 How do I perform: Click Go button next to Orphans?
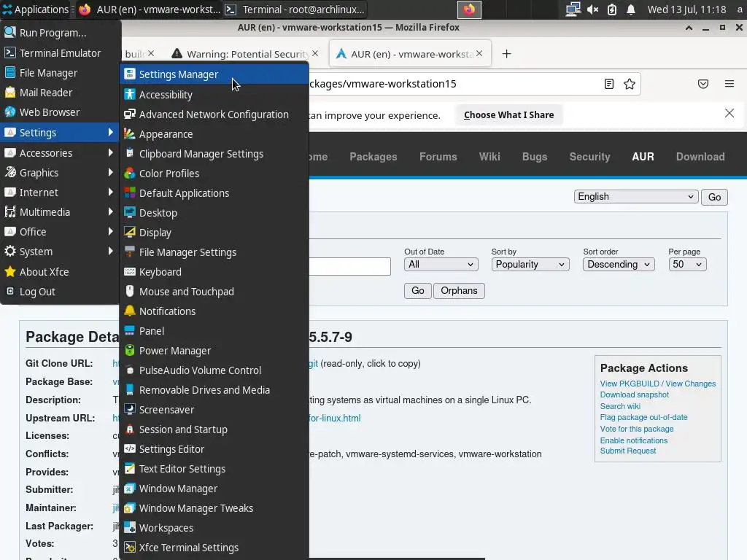coord(418,290)
